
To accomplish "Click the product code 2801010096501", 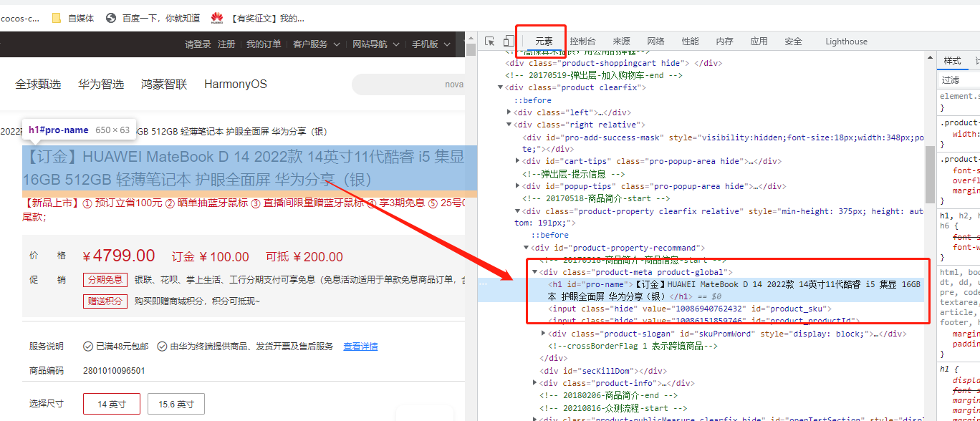I will [114, 371].
